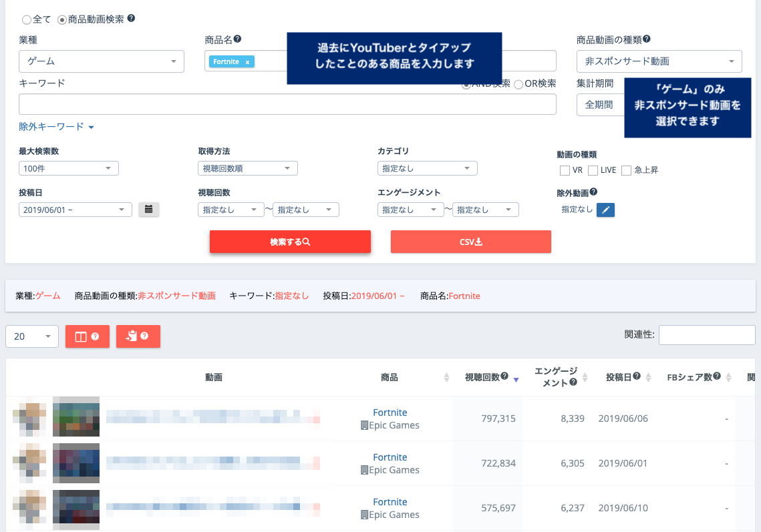Open the 業種 dropdown showing ゲーム
Viewport: 761px width, 532px height.
tap(102, 61)
